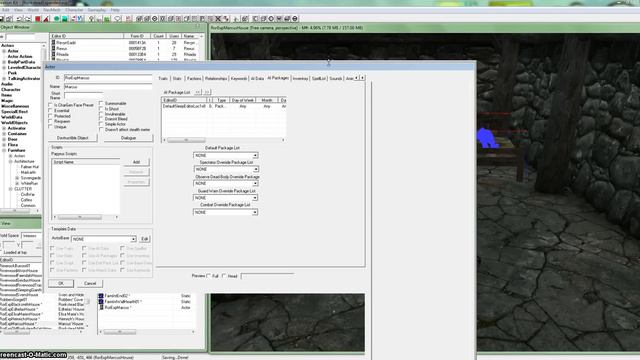The width and height of the screenshot is (640, 360).
Task: Open the ActorBase template dropdown
Action: (104, 239)
